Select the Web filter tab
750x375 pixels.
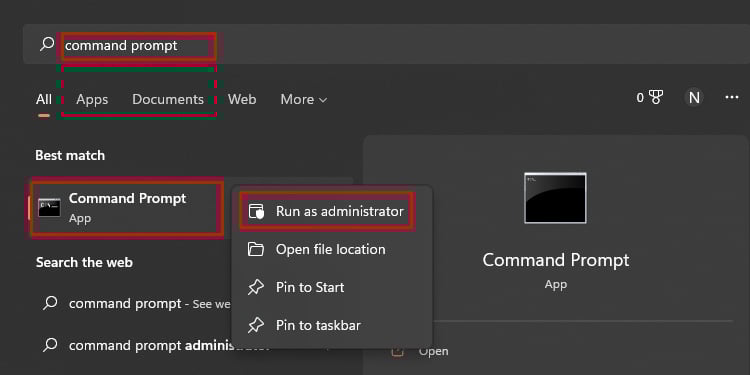pos(242,99)
